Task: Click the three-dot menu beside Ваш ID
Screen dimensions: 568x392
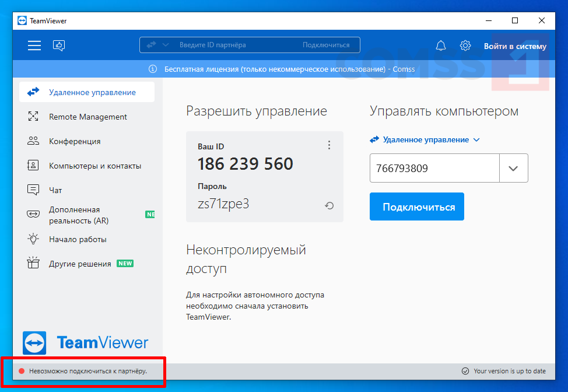Action: [329, 145]
